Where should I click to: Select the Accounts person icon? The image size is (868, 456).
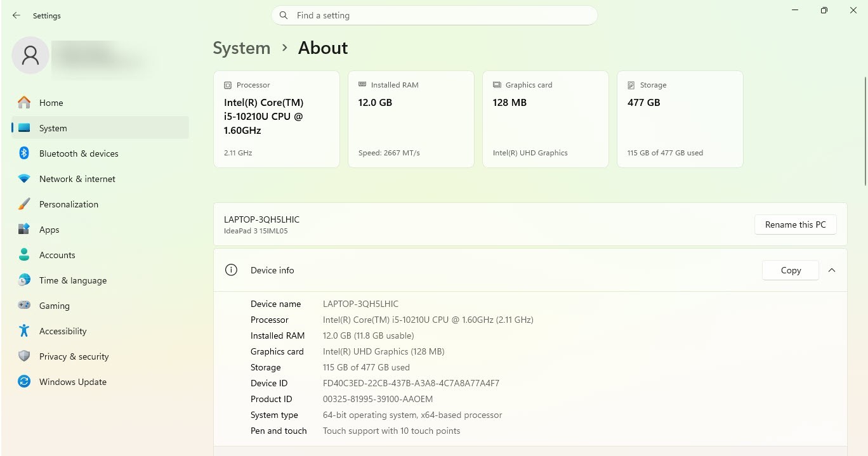[24, 254]
